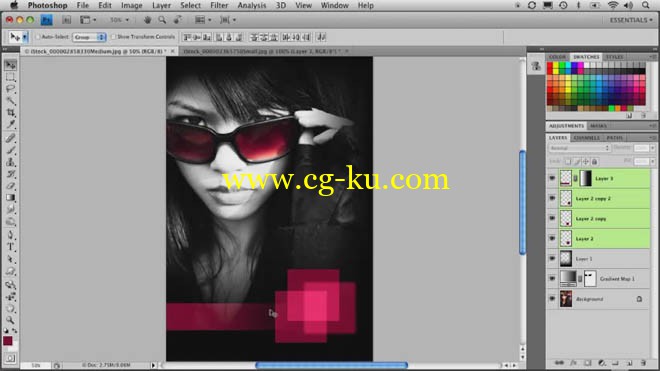
Task: Click the add layer mask icon
Action: [588, 363]
